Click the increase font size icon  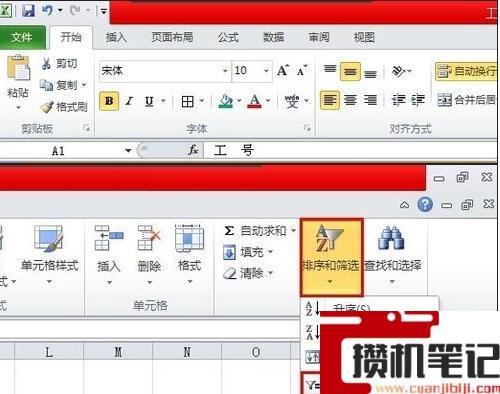283,70
